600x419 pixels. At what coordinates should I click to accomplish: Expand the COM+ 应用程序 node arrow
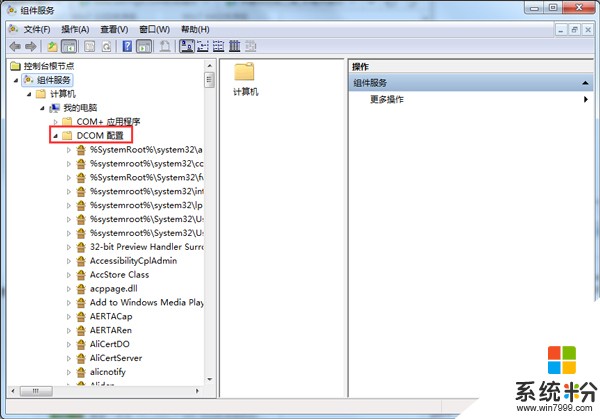point(55,122)
